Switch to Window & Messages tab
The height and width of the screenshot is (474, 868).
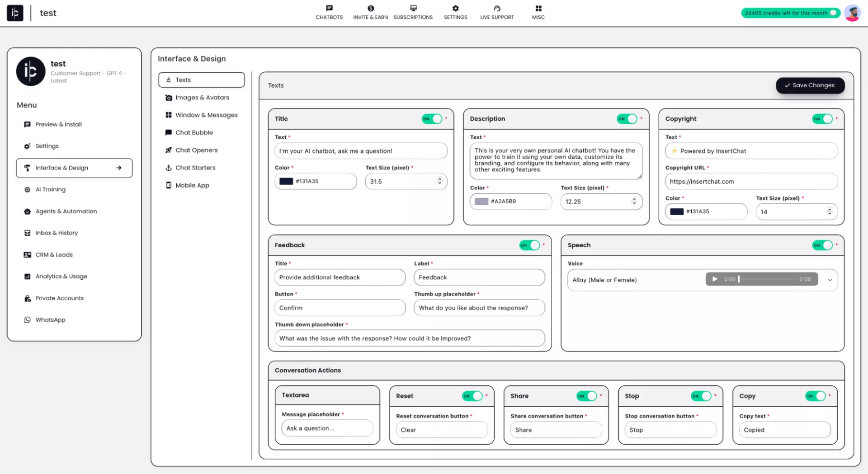(206, 115)
